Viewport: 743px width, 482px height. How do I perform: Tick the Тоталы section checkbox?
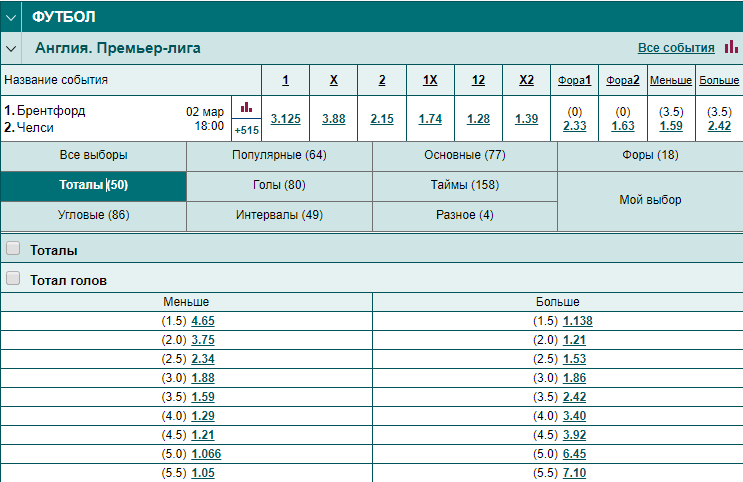click(13, 248)
